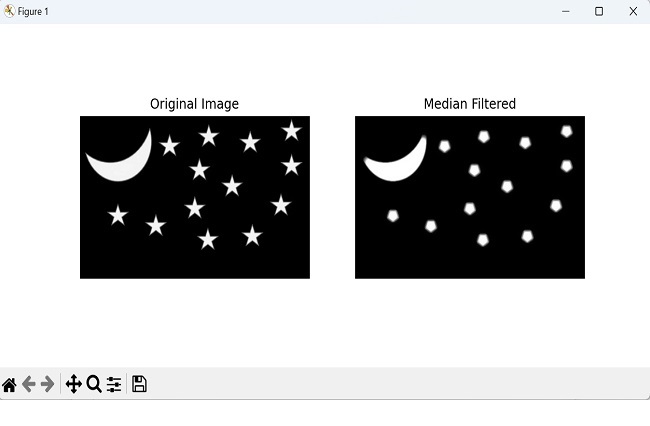The height and width of the screenshot is (426, 650).
Task: Click the "Original Image" subplot title
Action: tap(194, 104)
